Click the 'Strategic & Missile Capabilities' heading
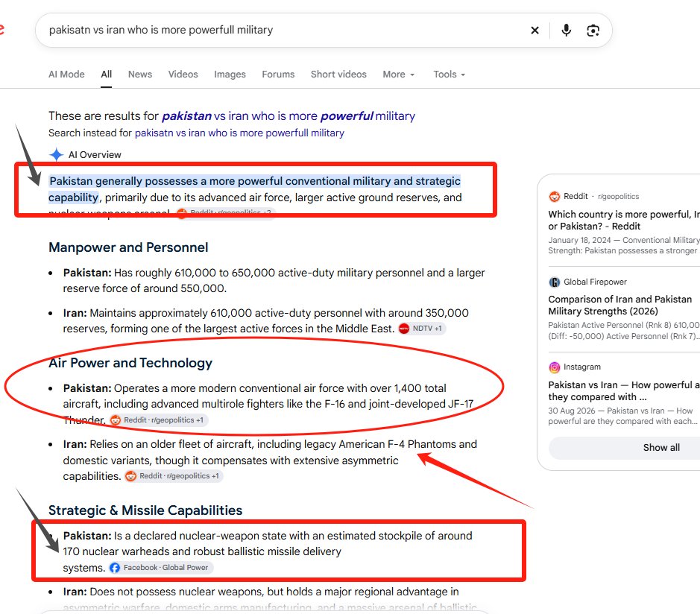 [145, 510]
